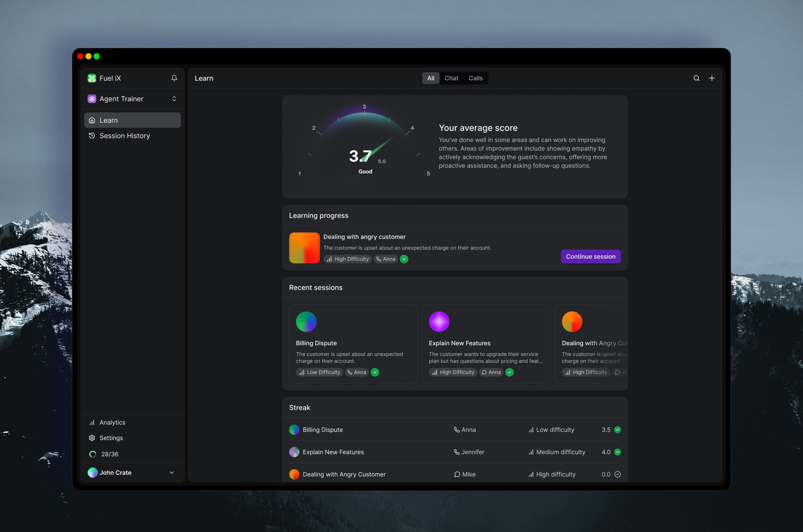This screenshot has width=803, height=532.
Task: Expand the Agent Trainer switcher
Action: click(174, 99)
